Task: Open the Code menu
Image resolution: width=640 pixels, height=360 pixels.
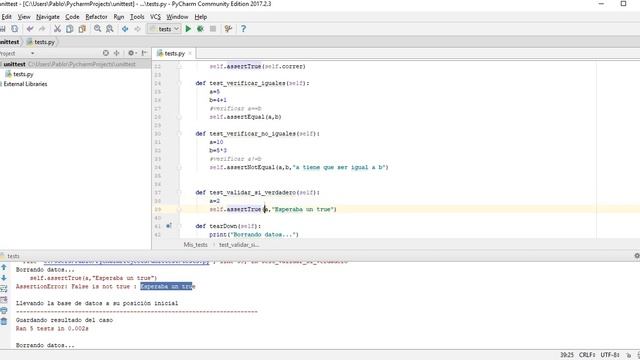Action: pos(72,17)
